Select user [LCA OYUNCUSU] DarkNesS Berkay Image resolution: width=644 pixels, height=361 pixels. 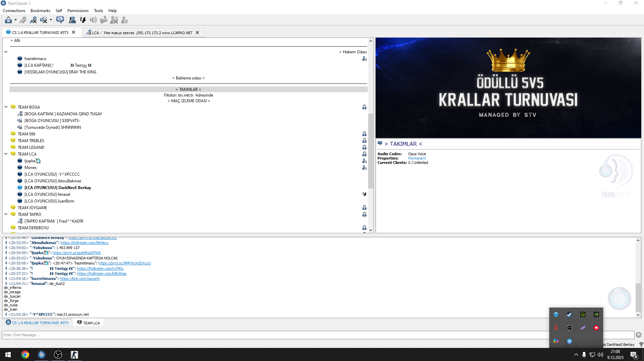point(58,188)
